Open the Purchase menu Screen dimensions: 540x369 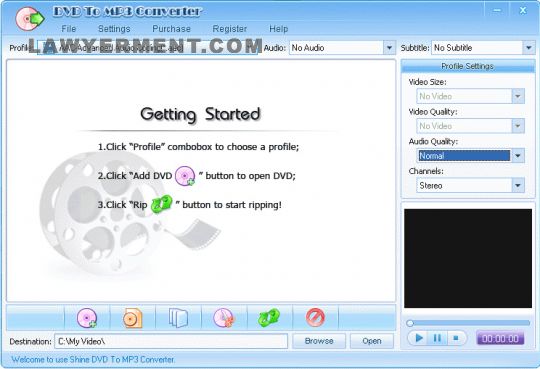pos(171,29)
